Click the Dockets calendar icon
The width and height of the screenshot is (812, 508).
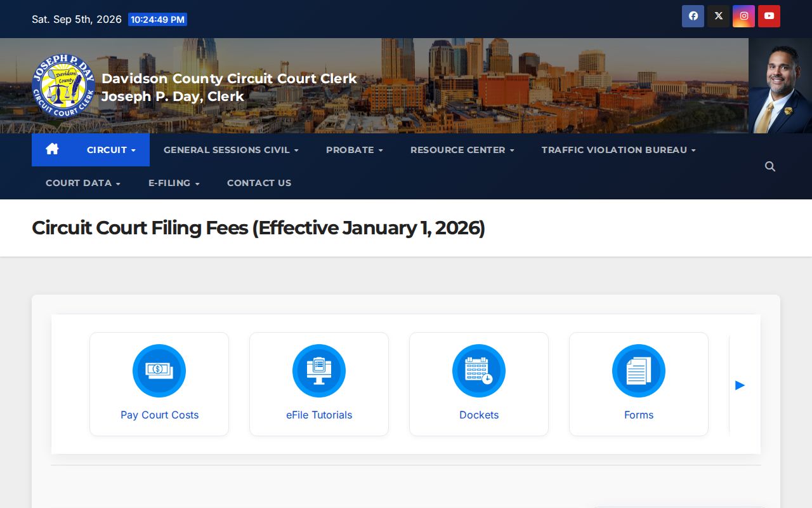(479, 371)
